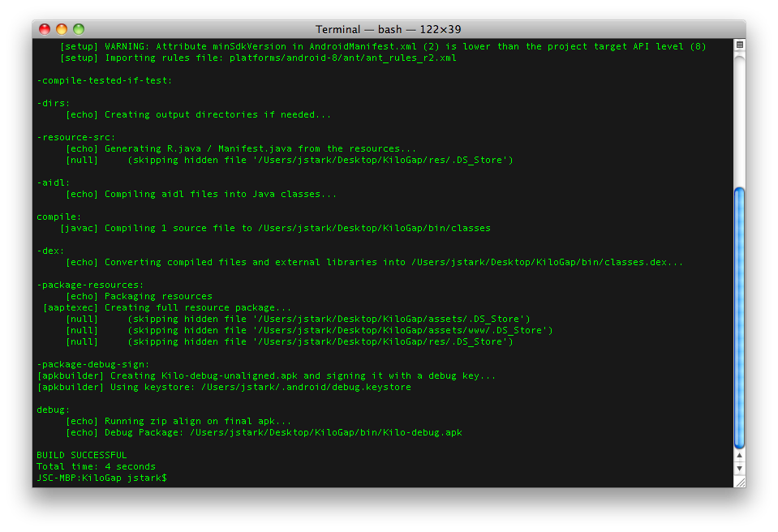
Task: Click the minSdkVersion WARNING line
Action: pos(381,47)
